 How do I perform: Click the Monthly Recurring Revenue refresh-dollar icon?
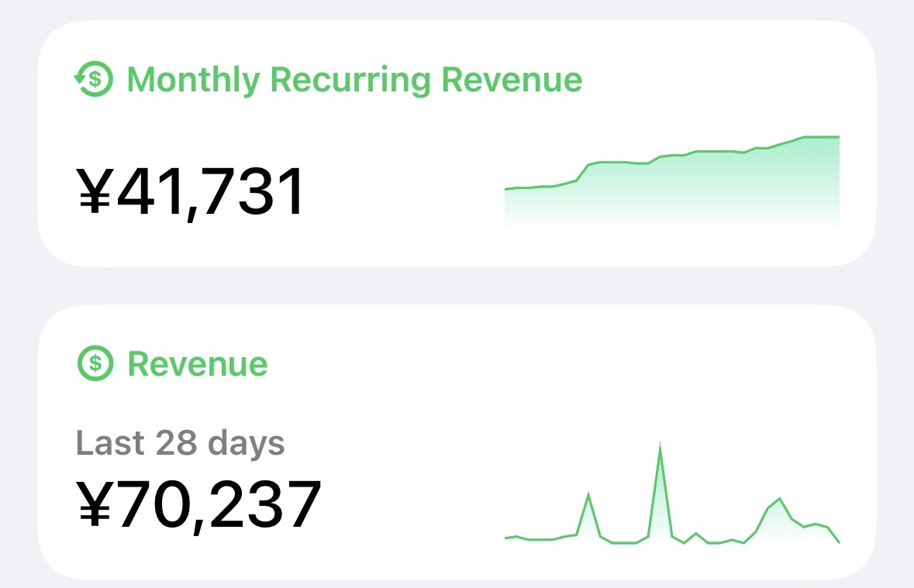click(x=94, y=79)
